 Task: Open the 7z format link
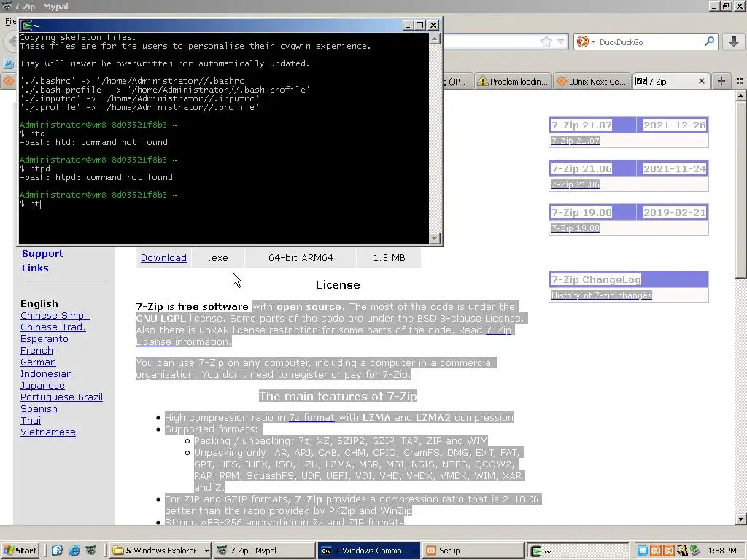(311, 418)
